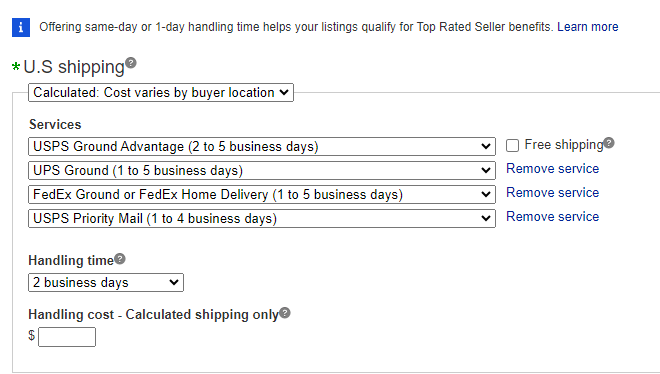
Task: Click the Free shipping label text
Action: [x=564, y=145]
